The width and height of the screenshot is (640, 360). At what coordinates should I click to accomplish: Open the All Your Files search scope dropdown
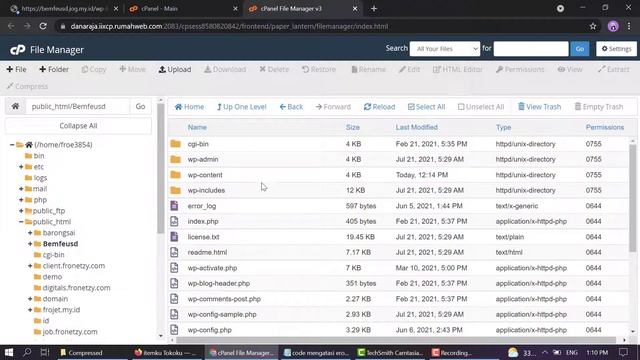tap(445, 49)
